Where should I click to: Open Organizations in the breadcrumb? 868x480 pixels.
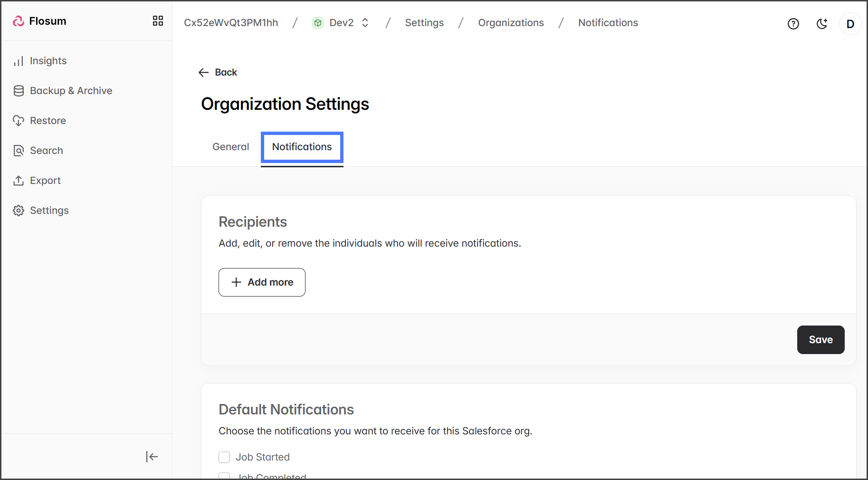click(511, 23)
